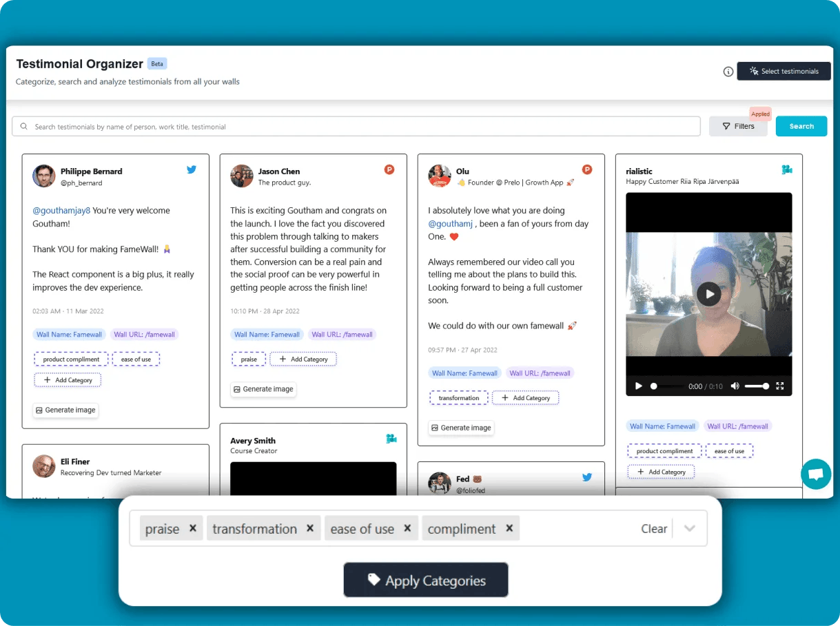Click ease of use tag on rialistic card
Viewport: 840px width, 626px height.
coord(729,451)
